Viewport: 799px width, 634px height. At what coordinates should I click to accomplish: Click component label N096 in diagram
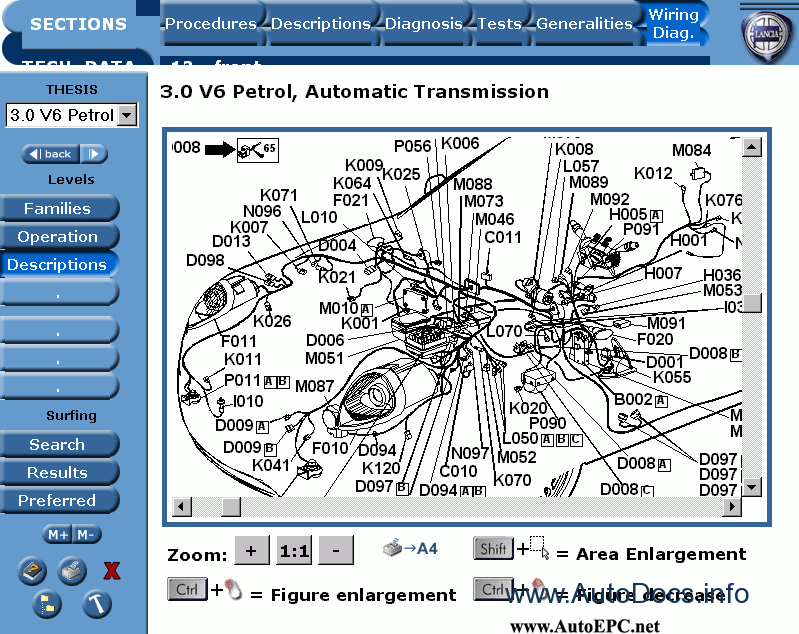point(262,211)
